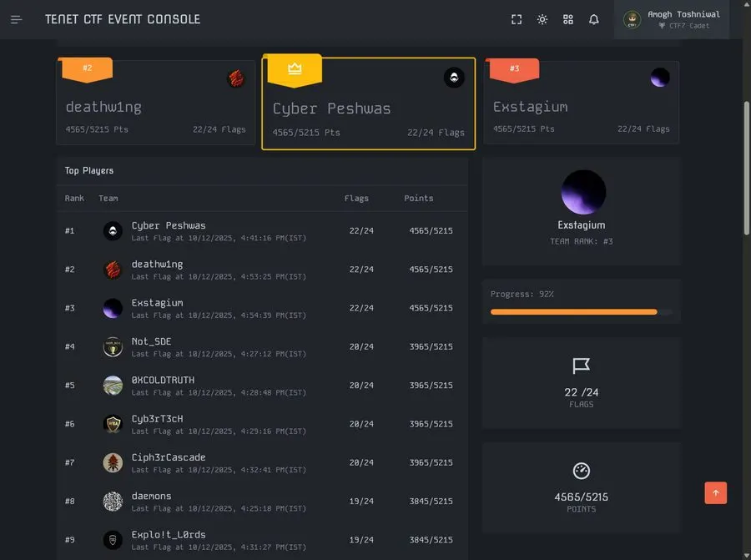Viewport: 751px width, 560px height.
Task: Click the orange progress bar
Action: 574,312
